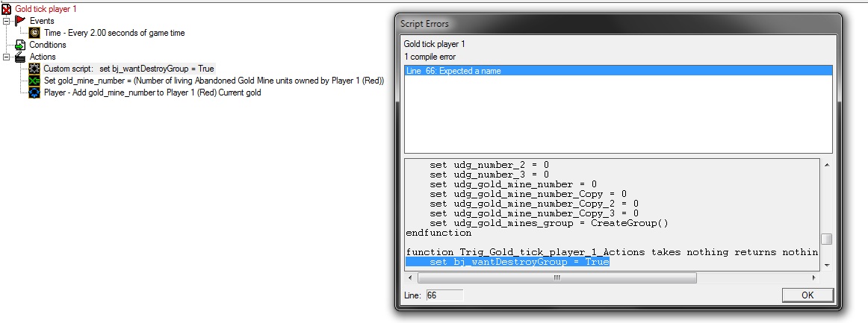Click the highlighted 'set bj_wantDestroyGroup = True' code line
The image size is (868, 323).
point(508,262)
